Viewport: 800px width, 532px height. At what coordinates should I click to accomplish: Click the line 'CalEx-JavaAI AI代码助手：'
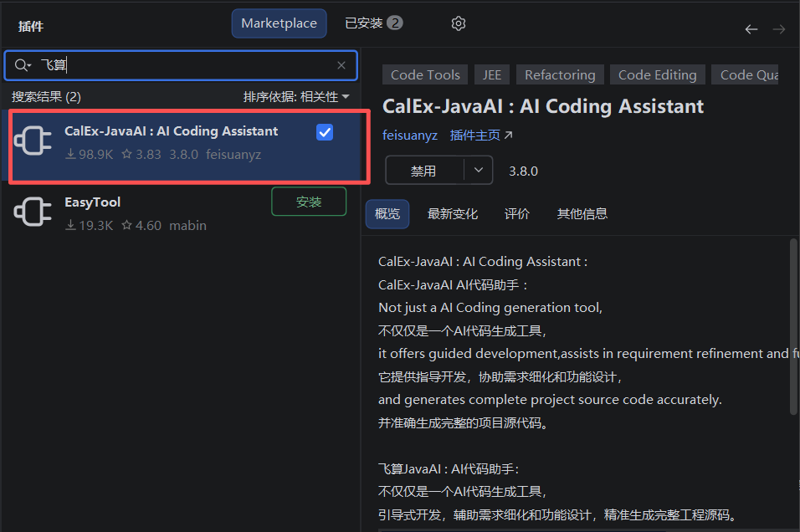453,284
